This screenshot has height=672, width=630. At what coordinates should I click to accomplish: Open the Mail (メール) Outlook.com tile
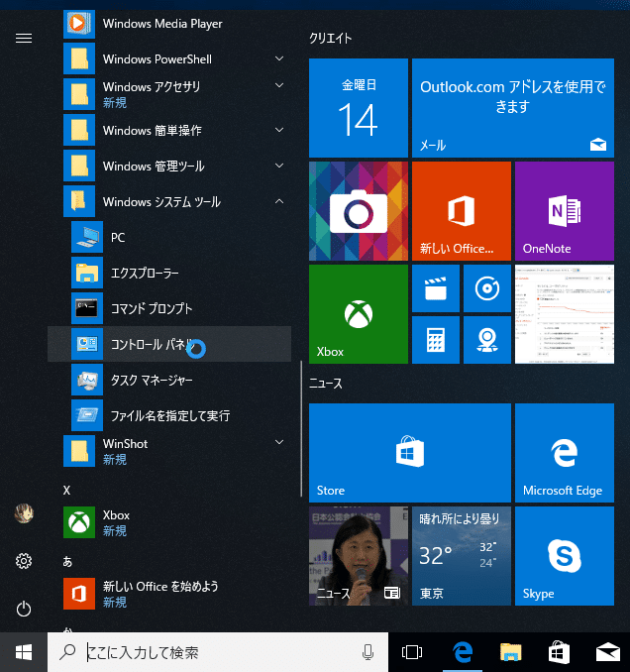[513, 108]
